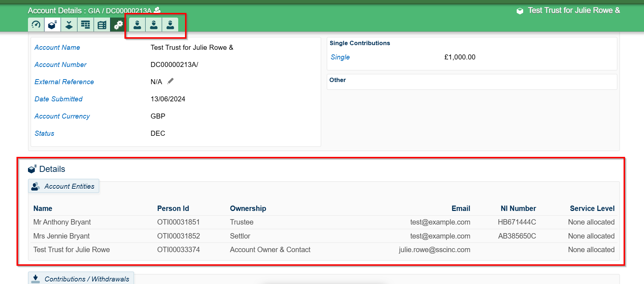The image size is (644, 284).
Task: Open the Contributions / Withdrawals tab
Action: [81, 279]
